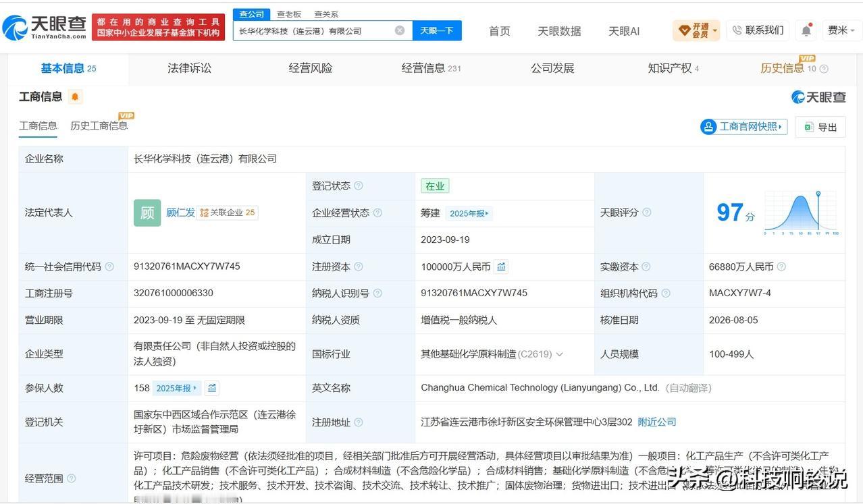This screenshot has width=863, height=504.
Task: Open the 附近公司 link
Action: tap(657, 422)
